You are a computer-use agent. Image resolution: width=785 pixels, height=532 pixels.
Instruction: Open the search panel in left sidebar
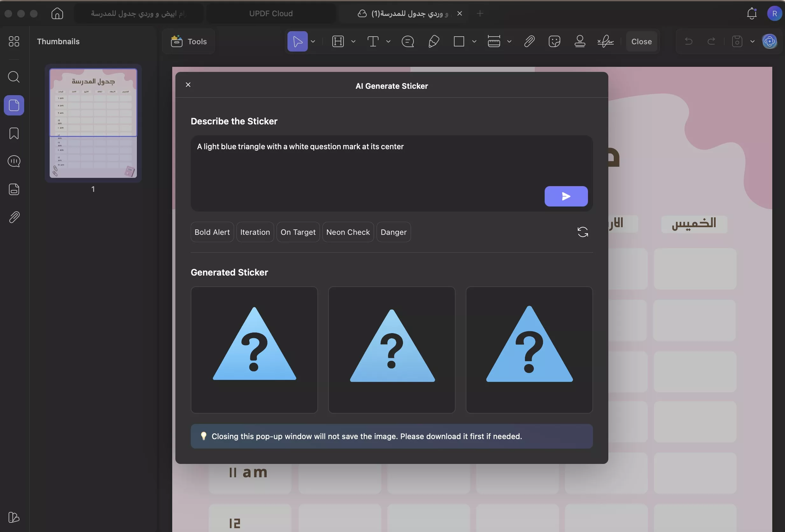[14, 77]
